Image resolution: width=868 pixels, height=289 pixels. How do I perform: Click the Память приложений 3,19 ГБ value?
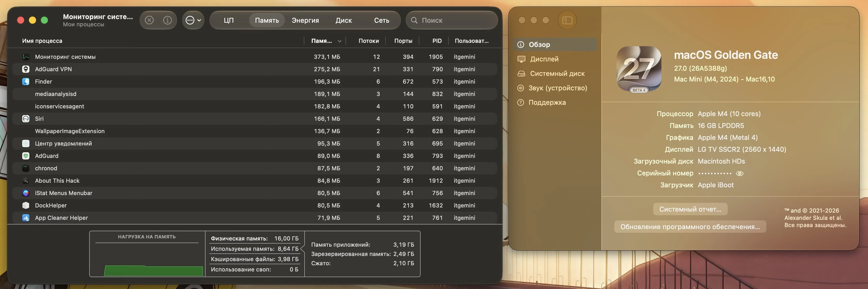point(404,244)
